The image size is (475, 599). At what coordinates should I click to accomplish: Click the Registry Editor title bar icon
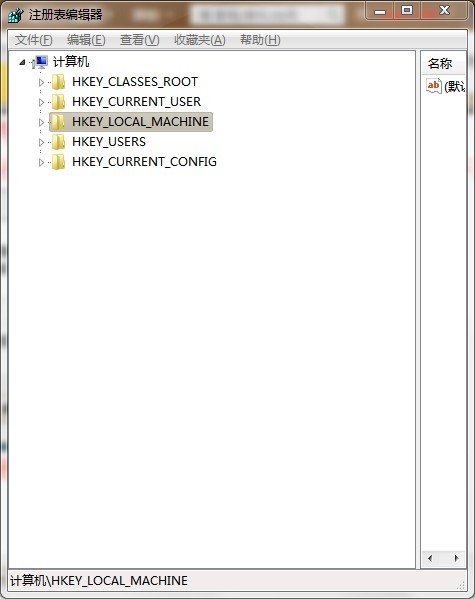(x=15, y=15)
